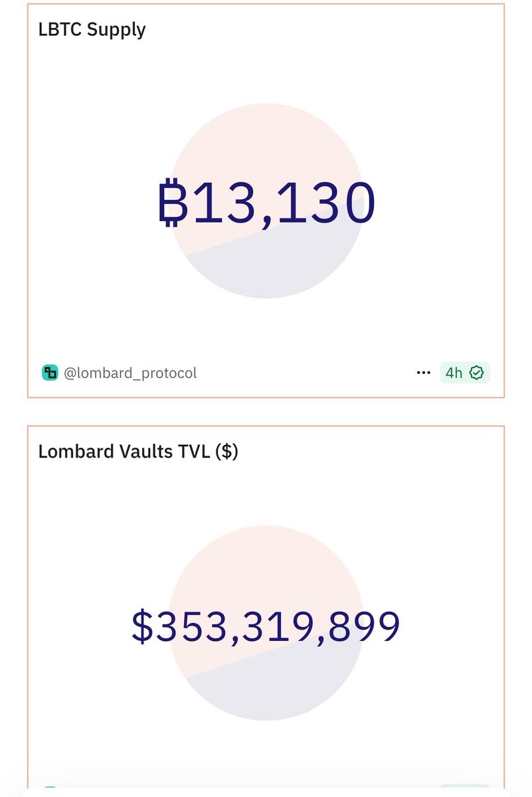Click the watermark circle logo in Vaults TVL

coord(266,623)
